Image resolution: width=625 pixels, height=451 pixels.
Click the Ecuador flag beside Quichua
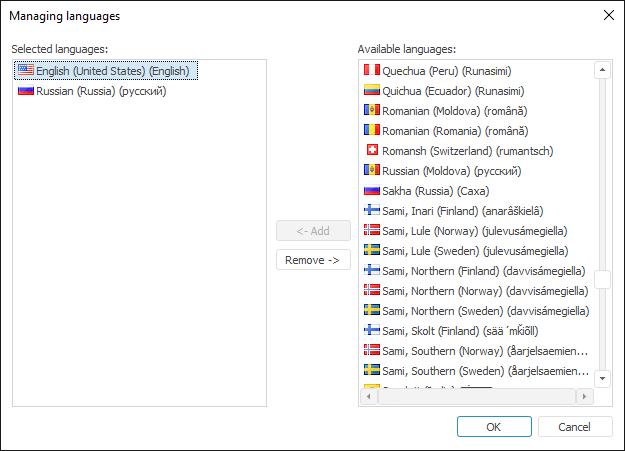371,91
